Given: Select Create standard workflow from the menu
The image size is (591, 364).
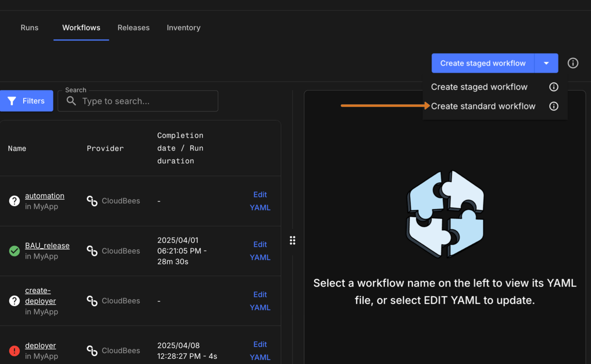Looking at the screenshot, I should pyautogui.click(x=483, y=106).
